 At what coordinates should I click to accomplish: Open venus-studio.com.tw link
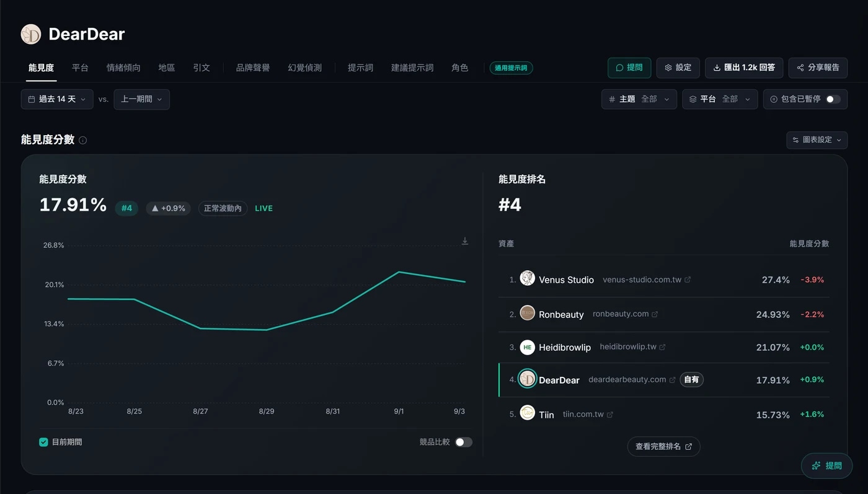click(x=642, y=280)
